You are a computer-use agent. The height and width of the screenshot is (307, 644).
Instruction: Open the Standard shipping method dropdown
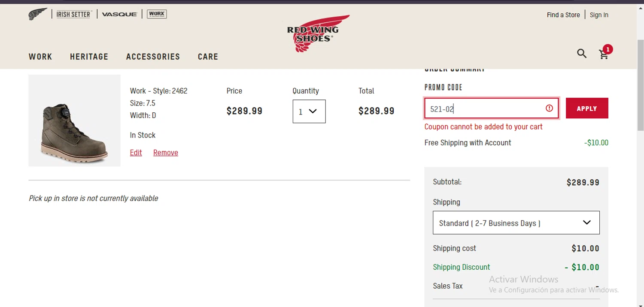(516, 223)
